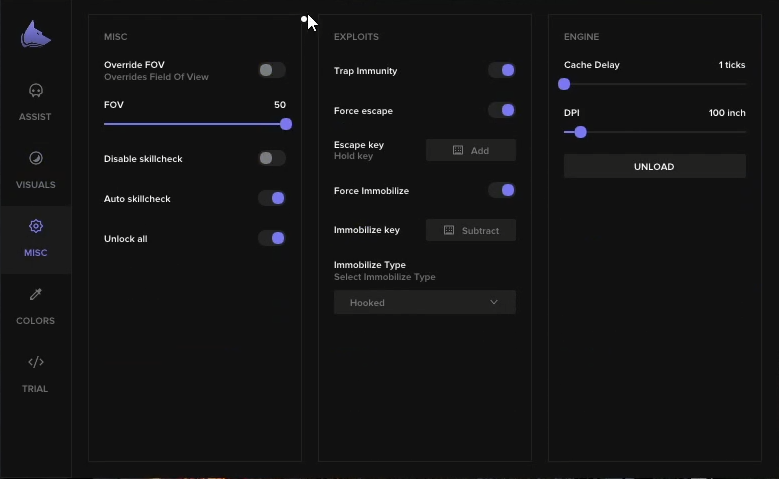The height and width of the screenshot is (479, 779).
Task: Click the Trial code brackets icon
Action: [36, 362]
